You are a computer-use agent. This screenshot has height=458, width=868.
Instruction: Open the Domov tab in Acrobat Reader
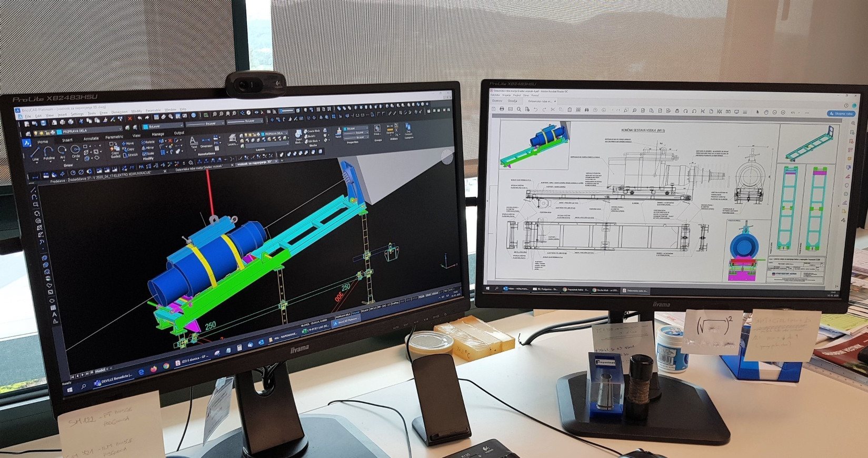497,101
